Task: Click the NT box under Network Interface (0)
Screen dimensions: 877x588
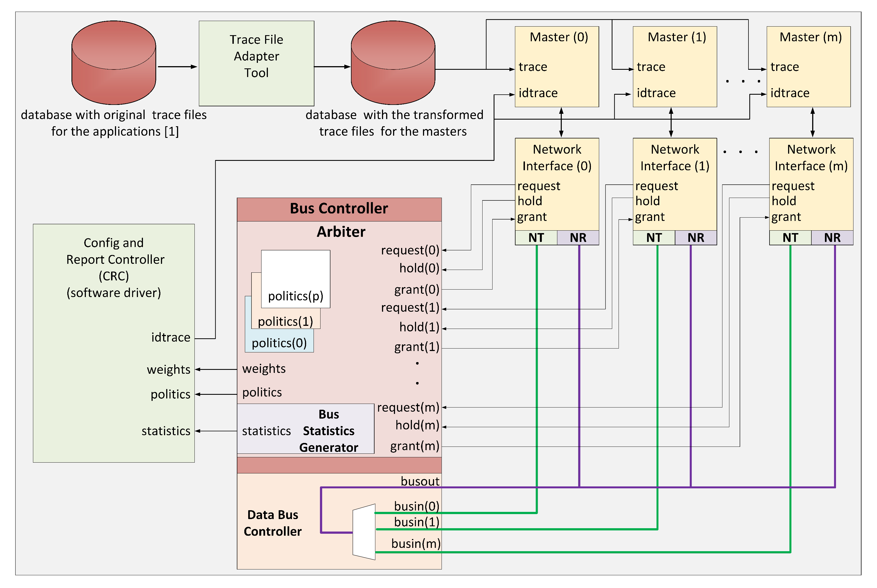Action: [536, 238]
